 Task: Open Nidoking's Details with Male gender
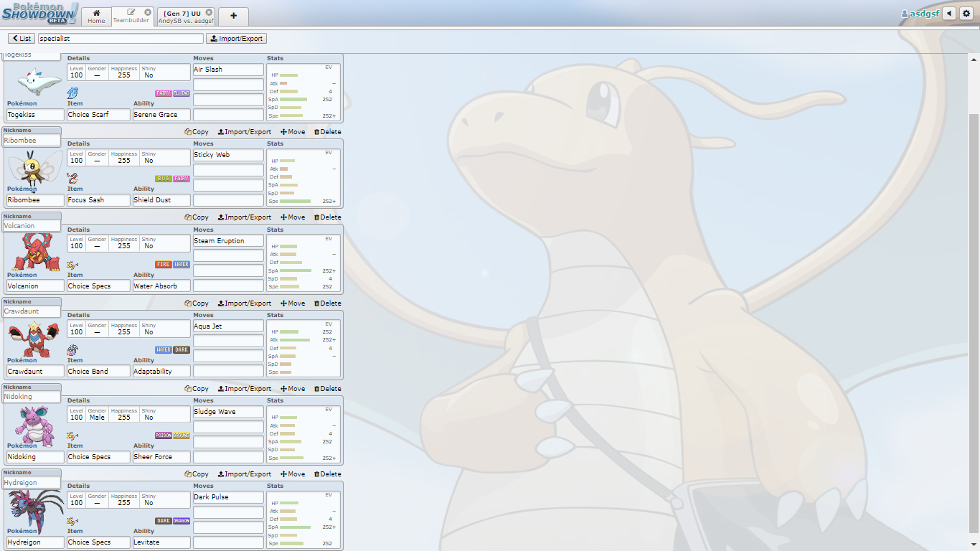pyautogui.click(x=128, y=414)
